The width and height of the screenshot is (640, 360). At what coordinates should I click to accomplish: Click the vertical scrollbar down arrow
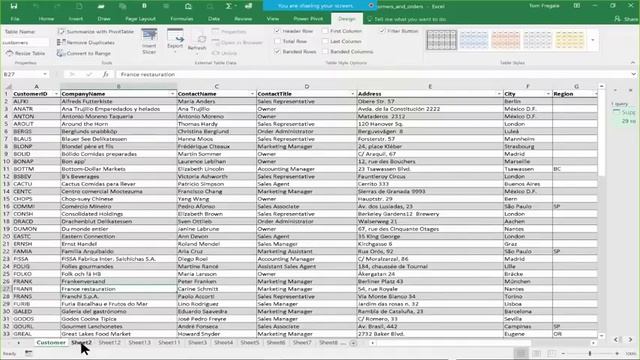pos(602,336)
